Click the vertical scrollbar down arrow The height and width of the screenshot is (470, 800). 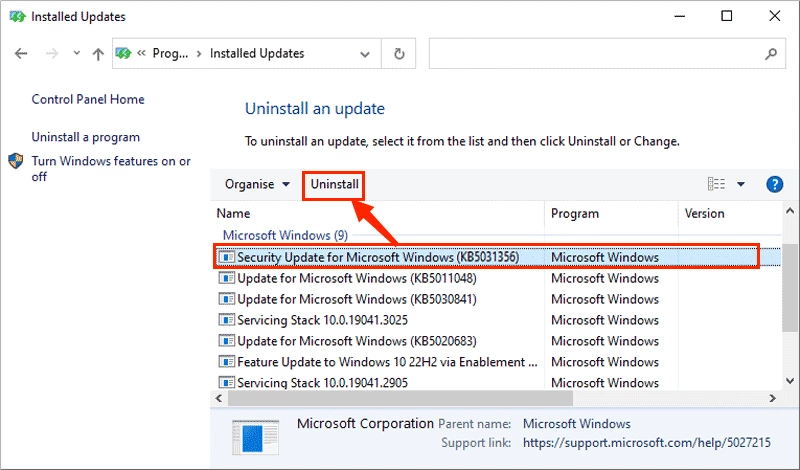click(790, 381)
